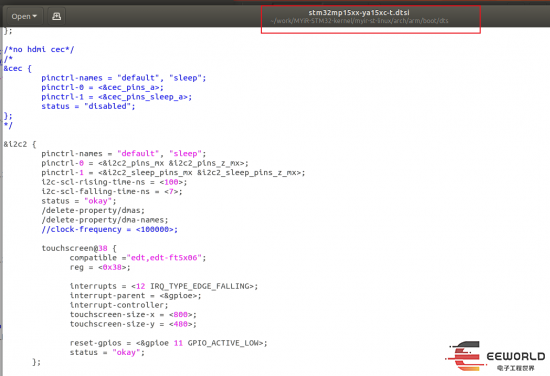This screenshot has width=550, height=376.
Task: Click the //clock-frequency = <100000>; comment
Action: [x=109, y=229]
